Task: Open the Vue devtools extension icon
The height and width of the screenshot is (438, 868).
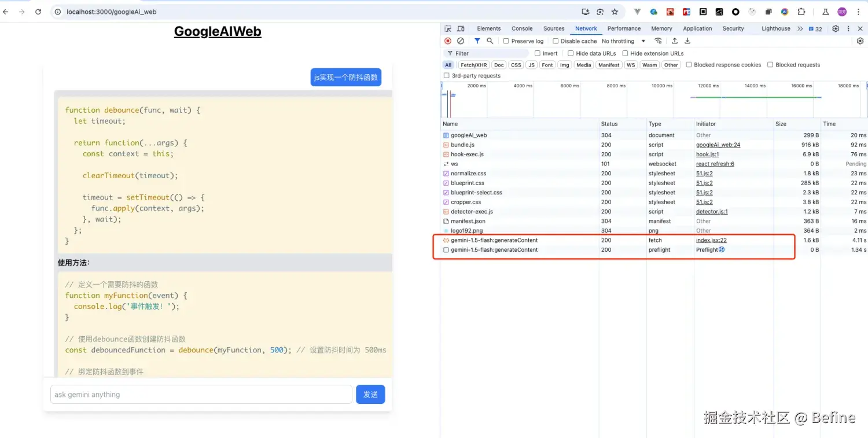Action: (x=638, y=12)
